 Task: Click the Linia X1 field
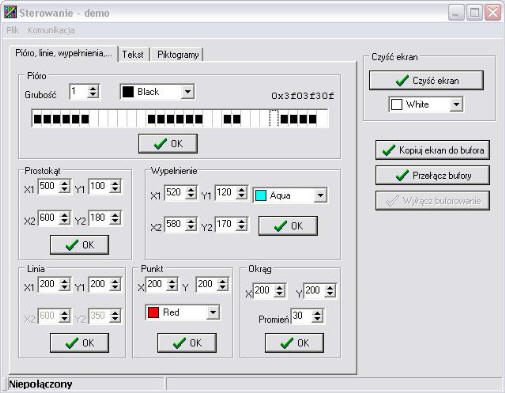tap(49, 284)
